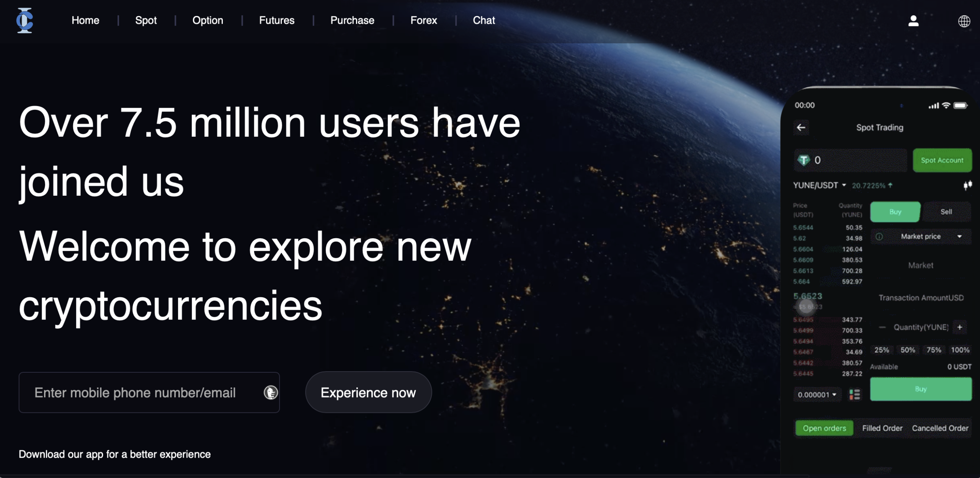The image size is (980, 478).
Task: Click the candlestick chart icon
Action: tap(967, 185)
